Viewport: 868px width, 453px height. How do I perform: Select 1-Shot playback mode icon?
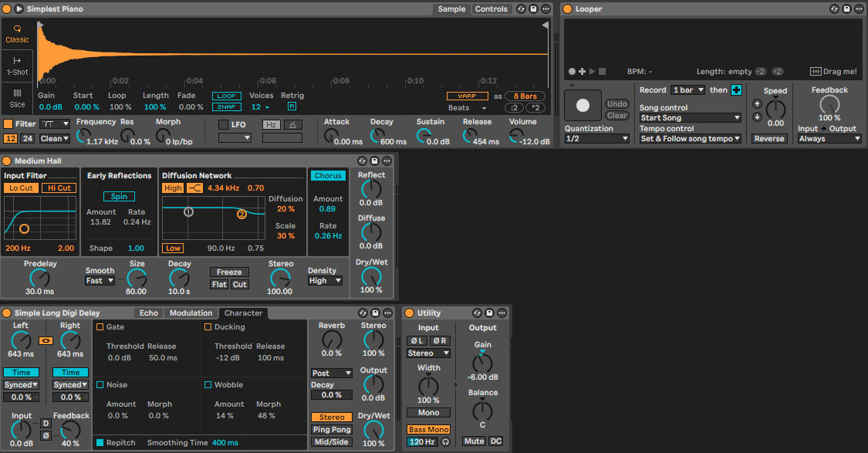pos(17,61)
